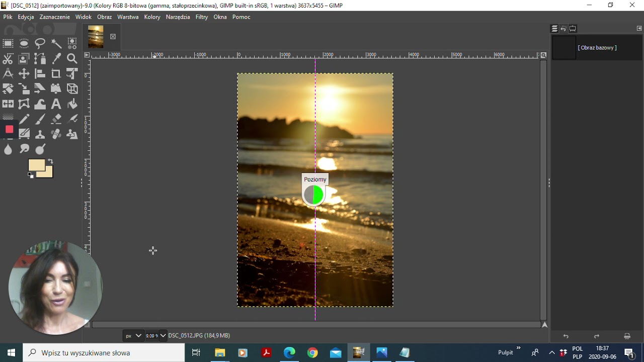Switch to the easel-icon dock tab
The height and width of the screenshot is (362, 644).
[x=573, y=29]
